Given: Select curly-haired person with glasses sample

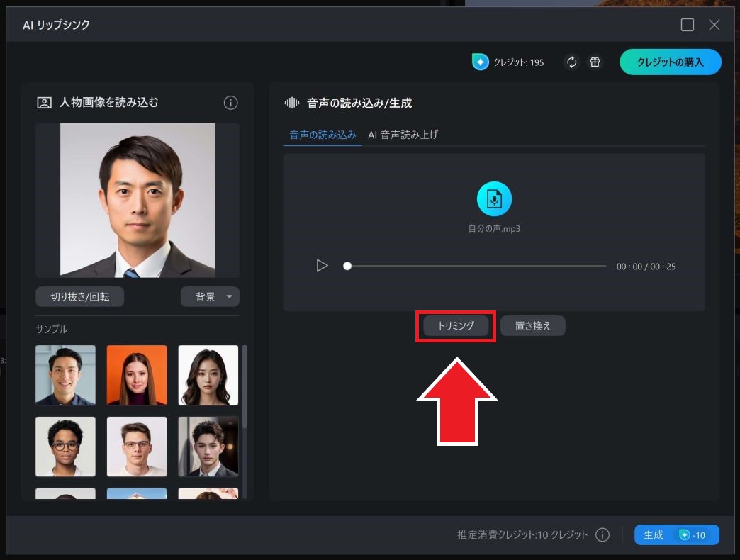Looking at the screenshot, I should pyautogui.click(x=66, y=447).
